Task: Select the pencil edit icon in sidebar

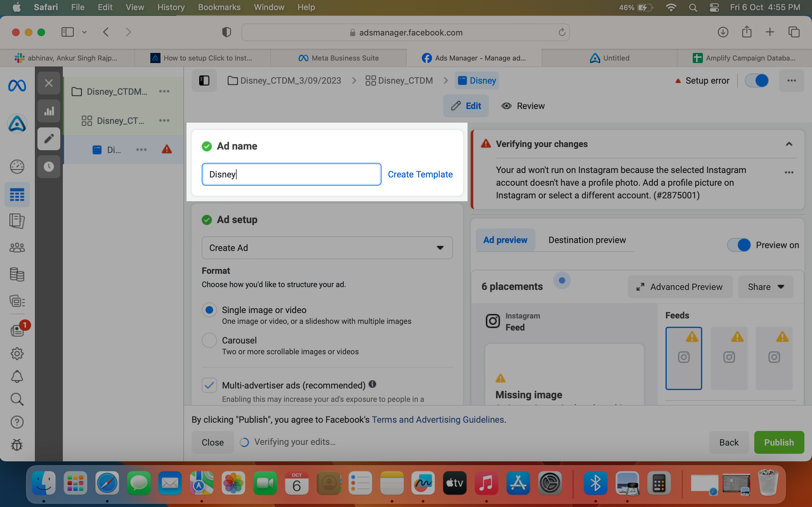Action: [49, 138]
